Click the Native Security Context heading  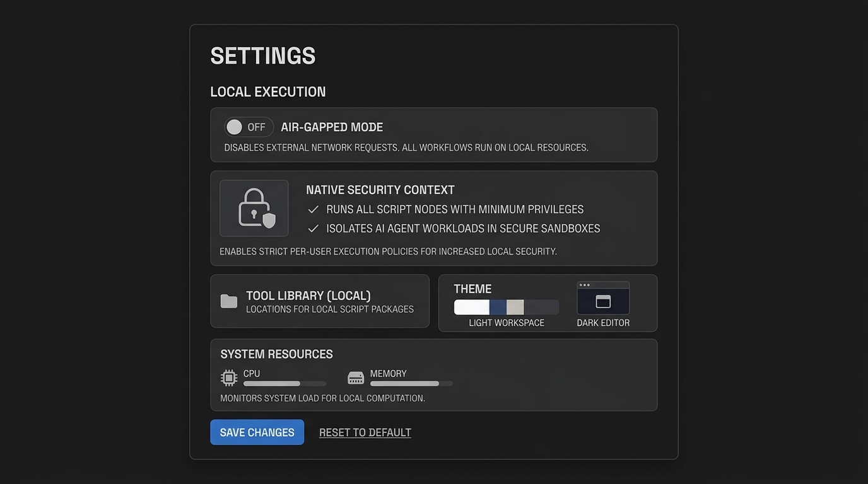click(380, 190)
